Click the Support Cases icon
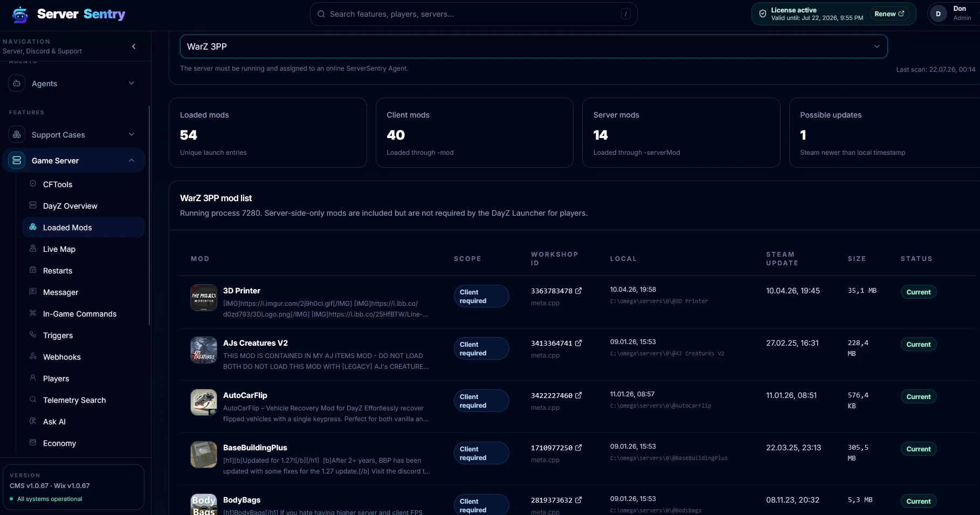This screenshot has width=980, height=515. 17,134
